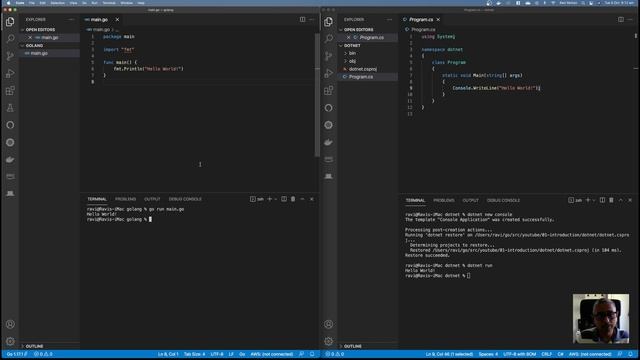Image resolution: width=640 pixels, height=360 pixels.
Task: Open Accounts icon in left VS Code window
Action: coord(10,324)
